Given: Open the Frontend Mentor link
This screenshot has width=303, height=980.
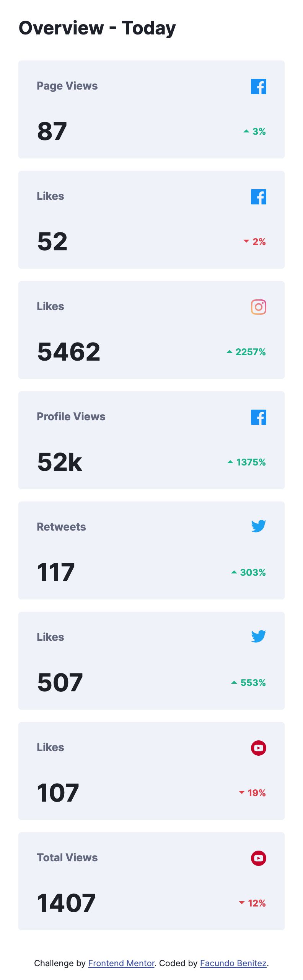Looking at the screenshot, I should (x=121, y=963).
